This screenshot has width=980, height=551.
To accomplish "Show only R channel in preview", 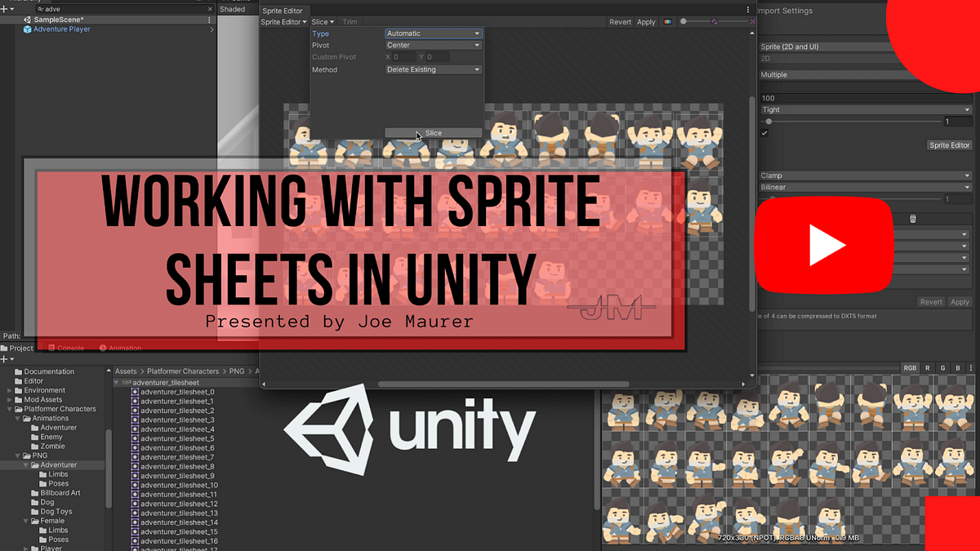I will coord(927,368).
